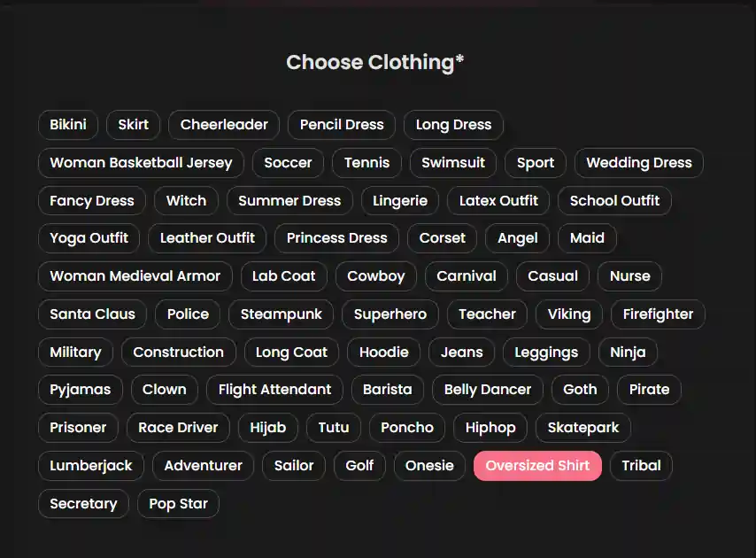
Task: Pick the Wedding Dress chip
Action: pyautogui.click(x=638, y=163)
